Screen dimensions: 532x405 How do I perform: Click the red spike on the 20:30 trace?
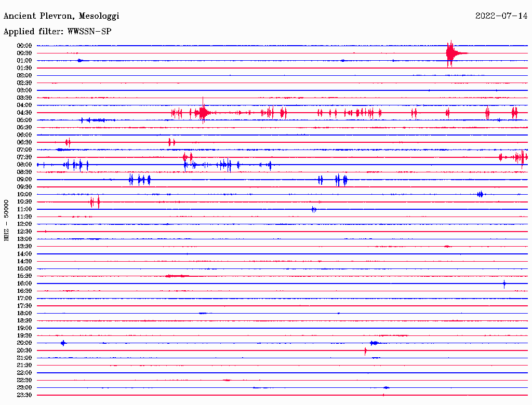(365, 351)
